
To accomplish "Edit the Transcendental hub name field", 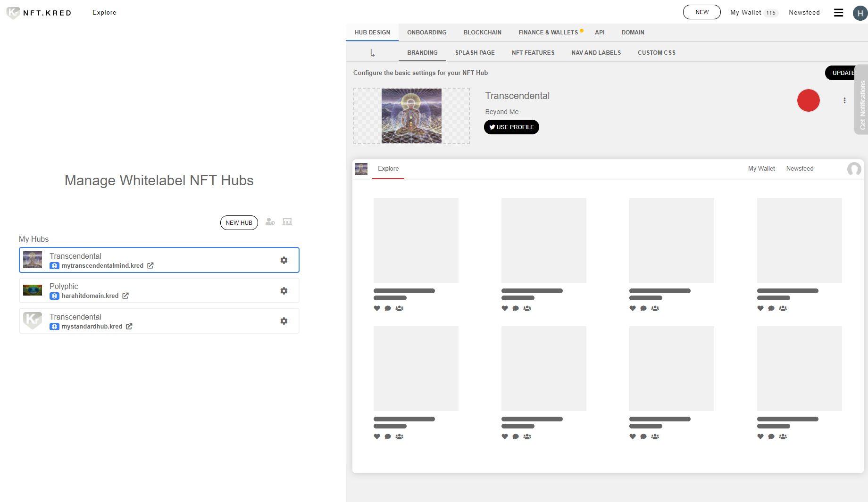I will click(517, 96).
